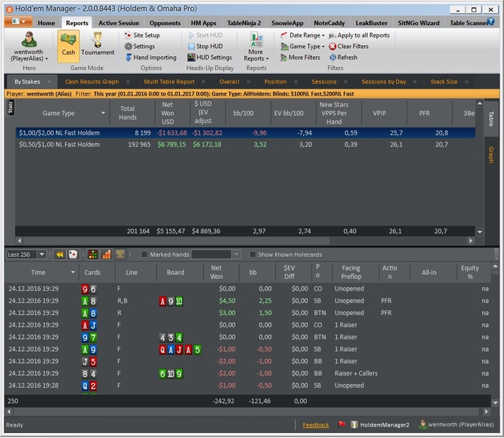Viewport: 504px width, 438px height.
Task: Open HUD Settings
Action: 210,58
